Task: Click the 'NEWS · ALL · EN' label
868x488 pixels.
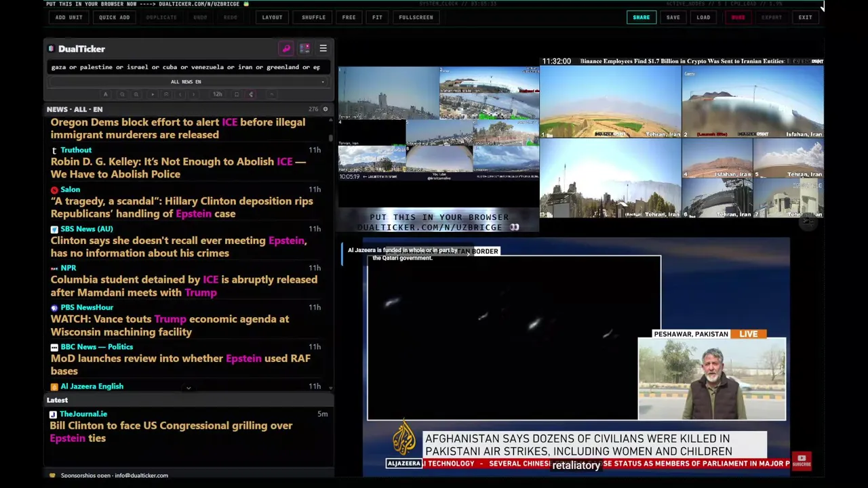Action: [75, 109]
